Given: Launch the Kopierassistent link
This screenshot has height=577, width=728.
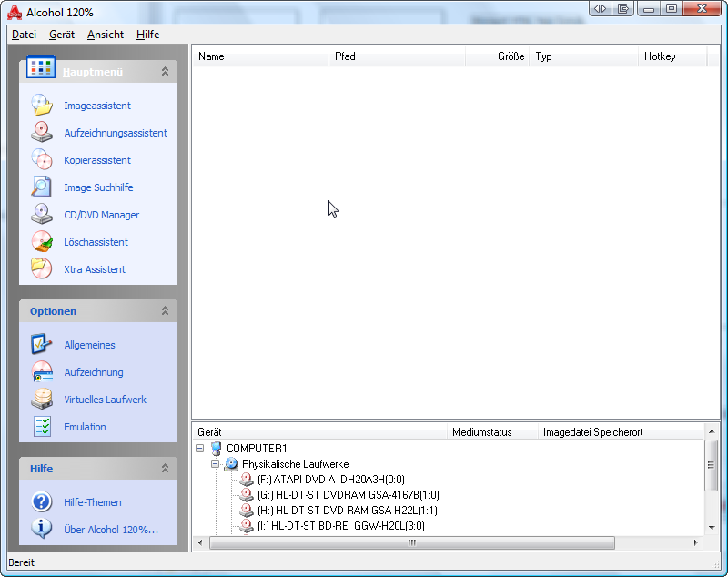Looking at the screenshot, I should coord(97,160).
